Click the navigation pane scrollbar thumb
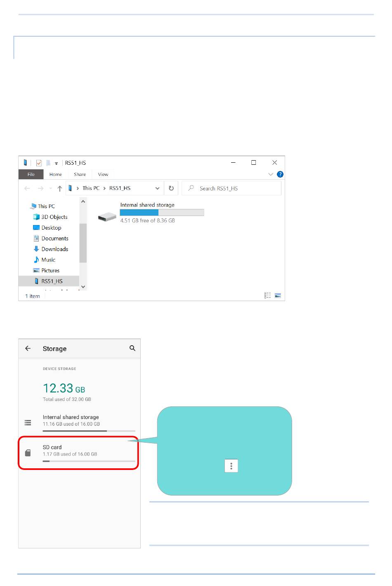The width and height of the screenshot is (392, 586). click(83, 243)
